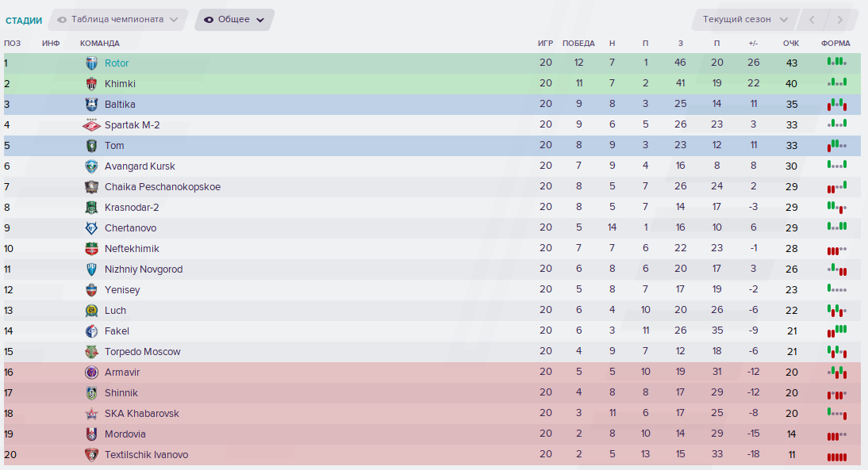
Task: Sort by the ПОБЕДА column header
Action: tap(578, 44)
